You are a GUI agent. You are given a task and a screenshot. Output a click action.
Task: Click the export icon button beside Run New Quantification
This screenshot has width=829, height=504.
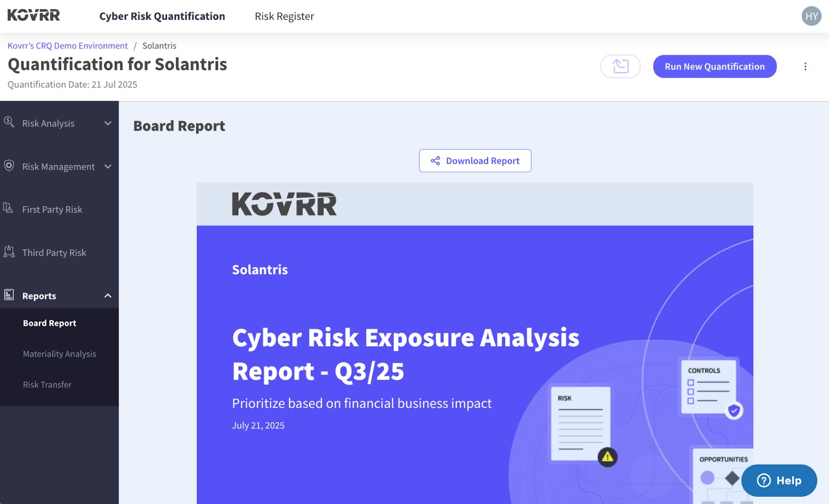[620, 66]
